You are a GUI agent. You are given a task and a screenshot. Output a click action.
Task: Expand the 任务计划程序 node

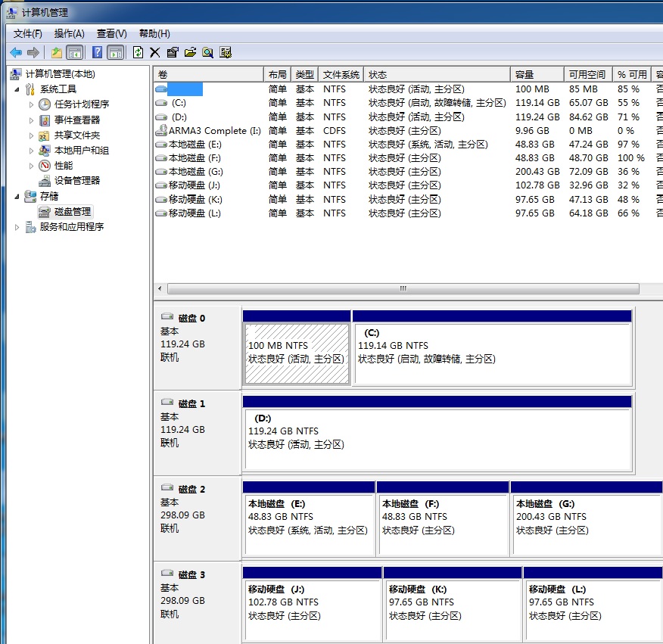pos(31,104)
